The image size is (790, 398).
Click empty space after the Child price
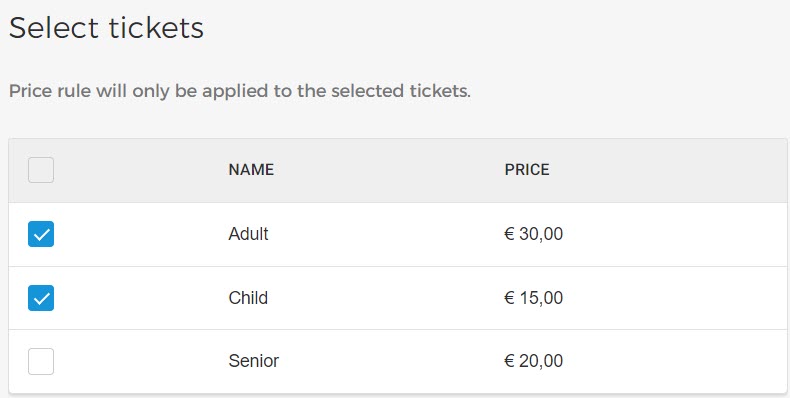[x=675, y=298]
